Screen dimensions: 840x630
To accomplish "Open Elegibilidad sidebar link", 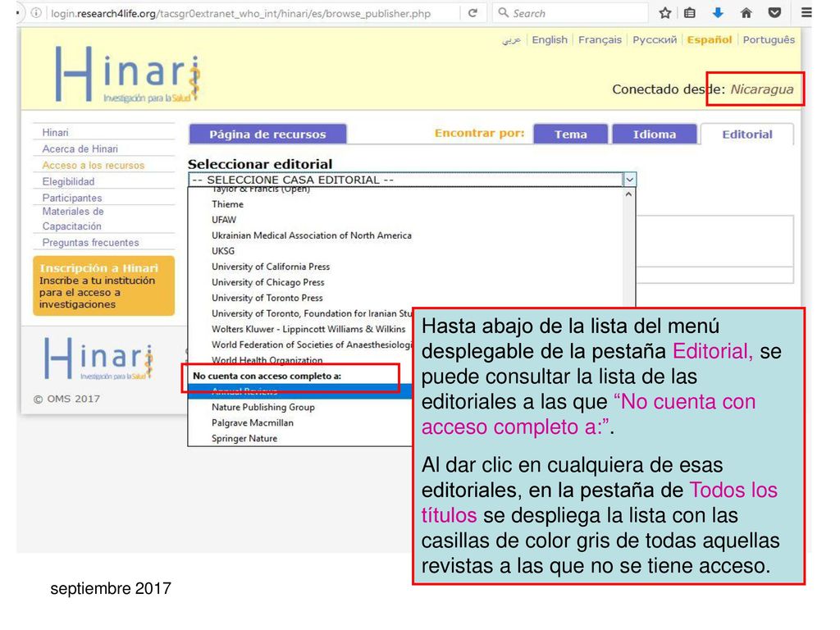I will pos(68,181).
